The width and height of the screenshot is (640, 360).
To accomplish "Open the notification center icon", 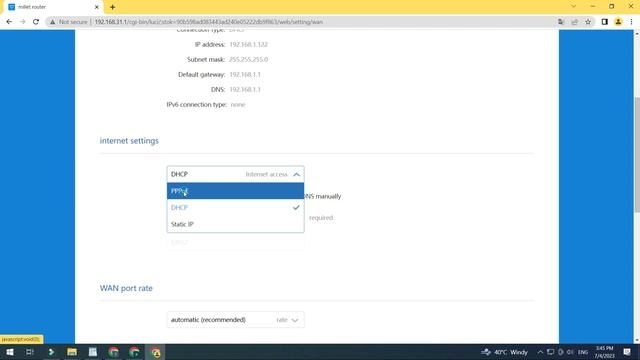I will click(627, 352).
